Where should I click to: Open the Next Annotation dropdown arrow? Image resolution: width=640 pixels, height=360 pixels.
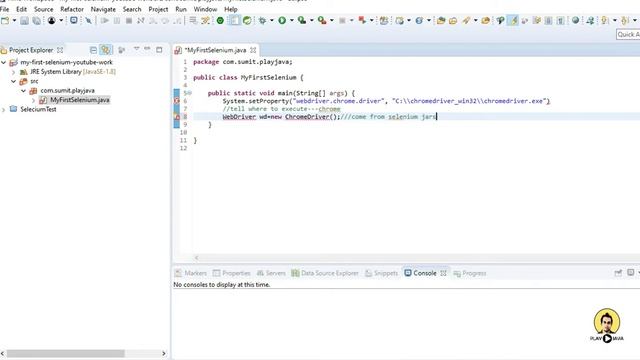click(615, 20)
